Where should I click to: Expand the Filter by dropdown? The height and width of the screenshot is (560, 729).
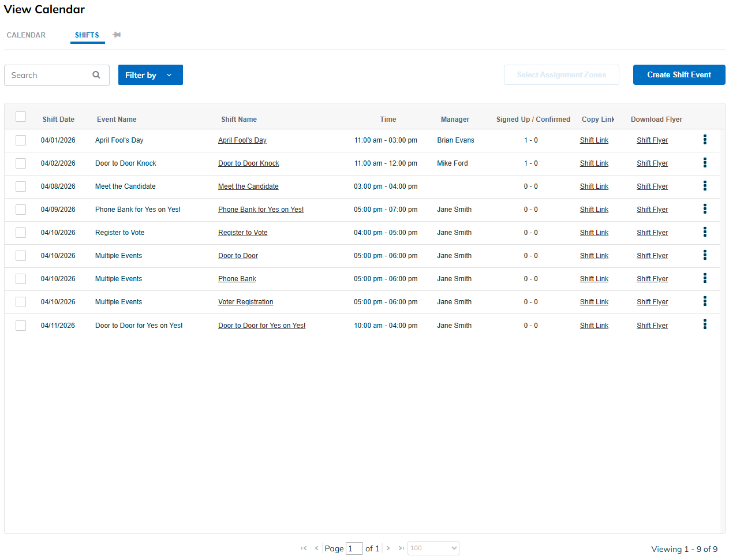click(x=151, y=75)
